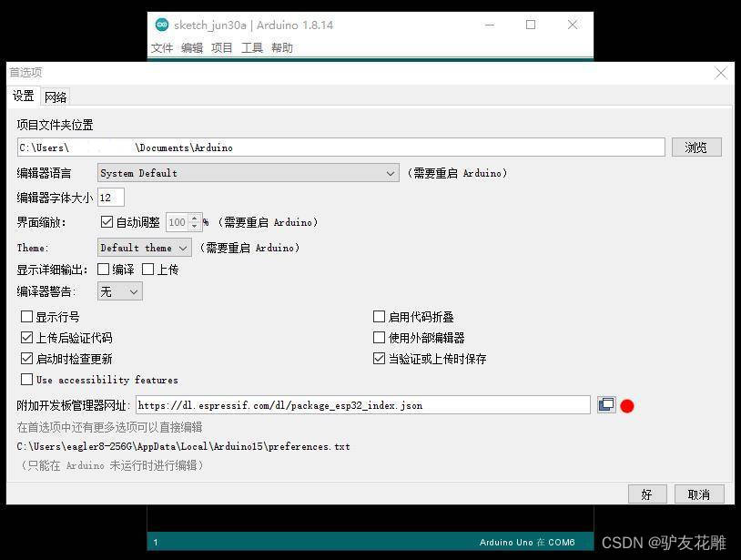This screenshot has height=560, width=741.
Task: Open additional boards URLs editor window icon
Action: 606,405
